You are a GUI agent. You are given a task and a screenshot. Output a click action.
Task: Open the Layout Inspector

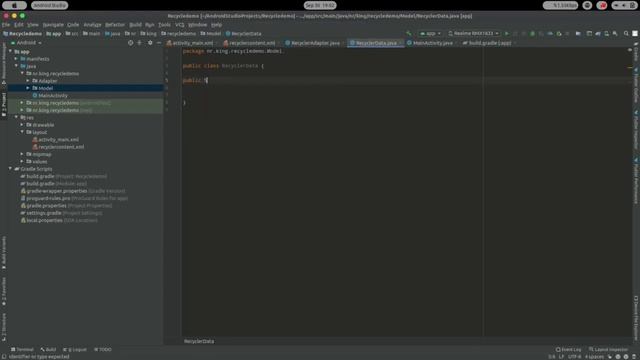(608, 349)
